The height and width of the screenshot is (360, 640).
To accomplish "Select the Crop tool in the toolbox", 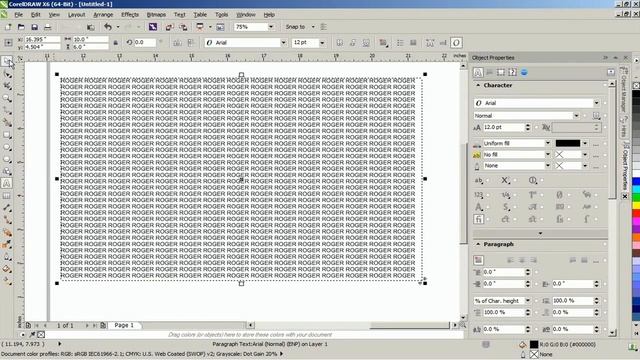I will 7,86.
